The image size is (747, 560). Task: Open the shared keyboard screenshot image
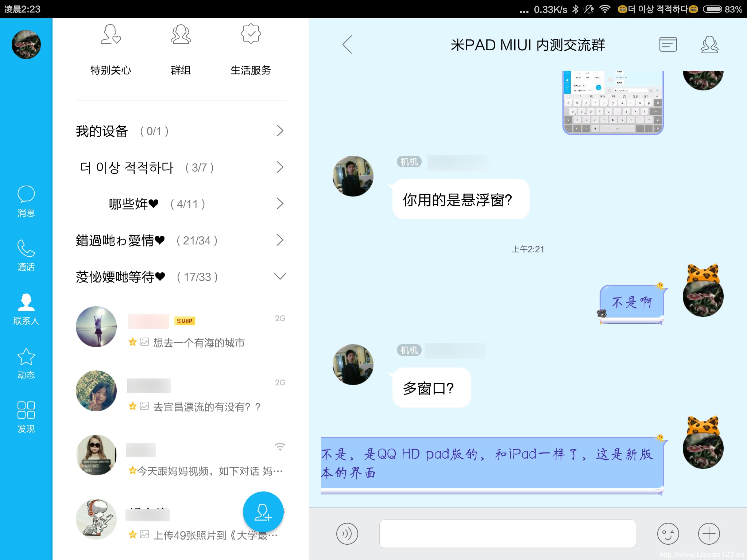pyautogui.click(x=613, y=102)
